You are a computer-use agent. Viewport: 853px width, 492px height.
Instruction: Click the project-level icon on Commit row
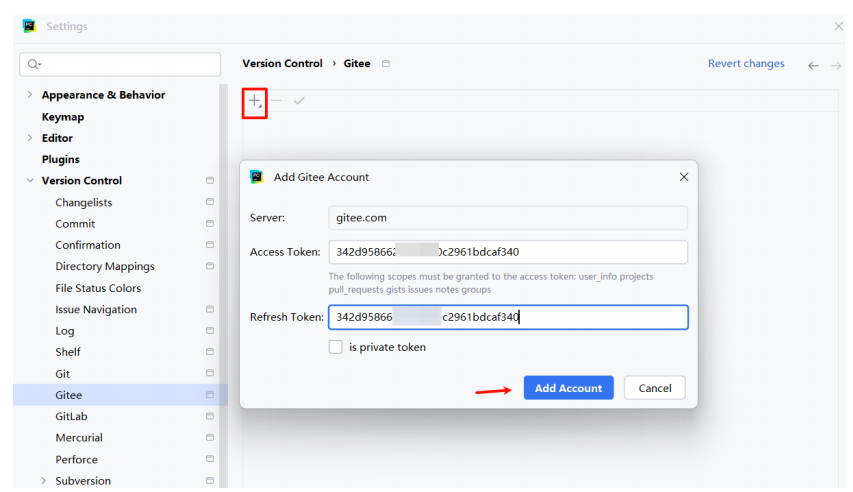click(210, 224)
